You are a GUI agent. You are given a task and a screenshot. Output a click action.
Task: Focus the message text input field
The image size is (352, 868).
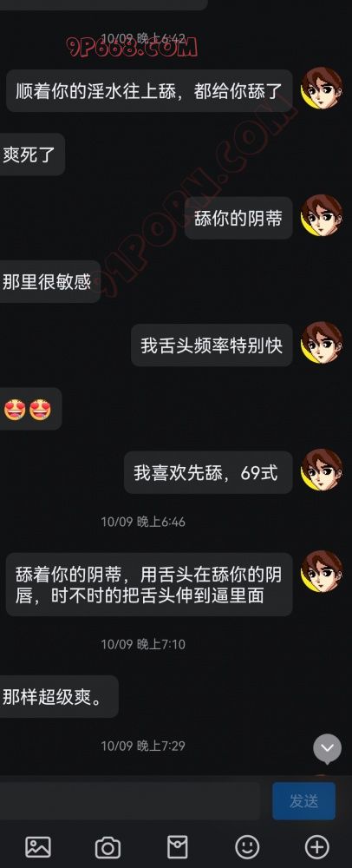pos(130,800)
